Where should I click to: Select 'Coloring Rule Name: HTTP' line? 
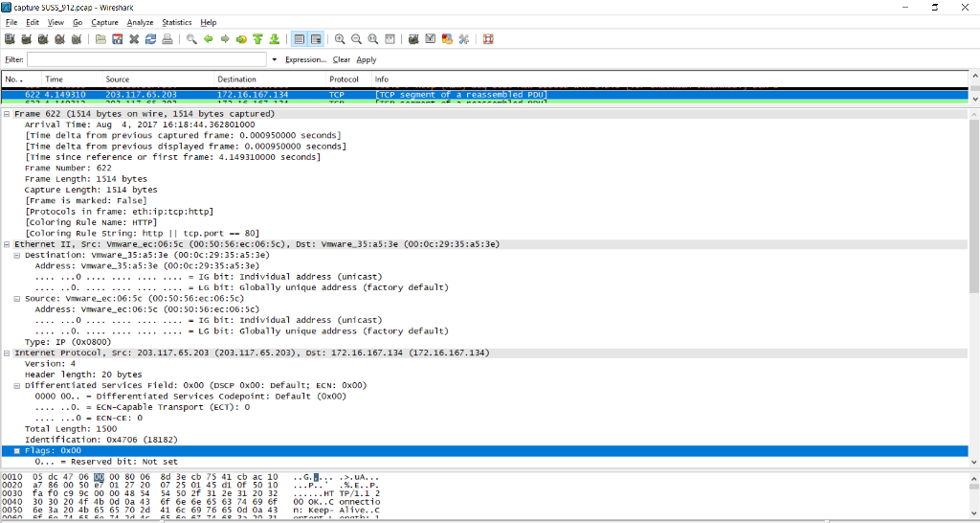tap(91, 223)
